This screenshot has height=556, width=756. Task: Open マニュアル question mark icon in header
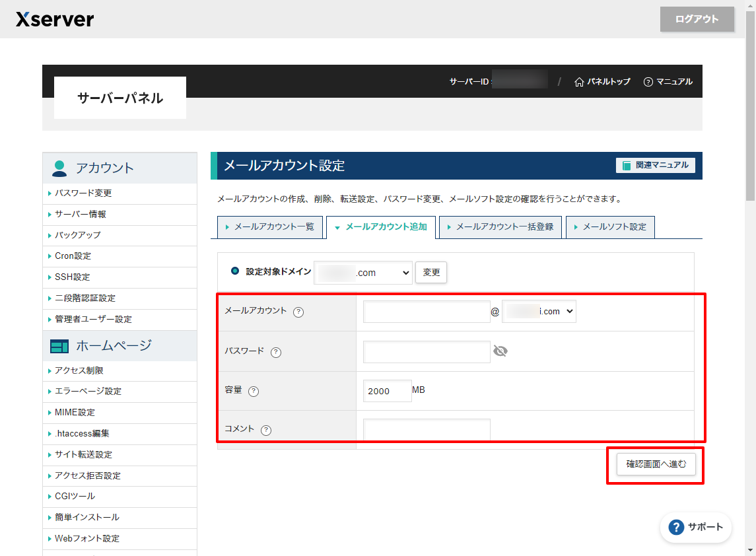(x=648, y=82)
